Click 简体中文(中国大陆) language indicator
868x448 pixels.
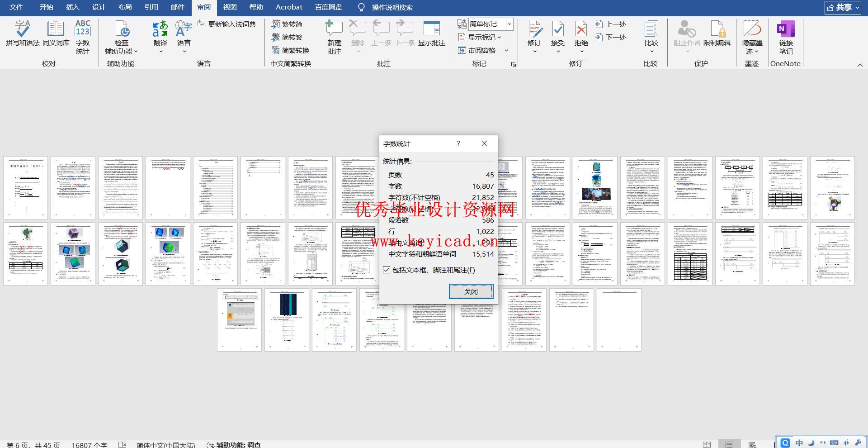[165, 445]
